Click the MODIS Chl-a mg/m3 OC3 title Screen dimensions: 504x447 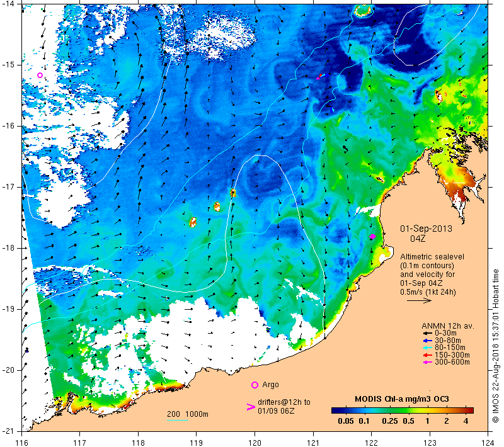(402, 399)
